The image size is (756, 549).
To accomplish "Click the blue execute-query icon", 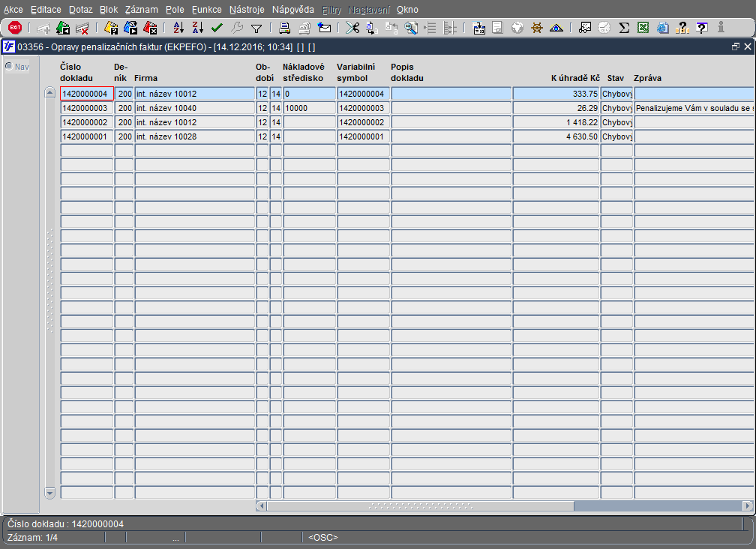I will click(130, 28).
